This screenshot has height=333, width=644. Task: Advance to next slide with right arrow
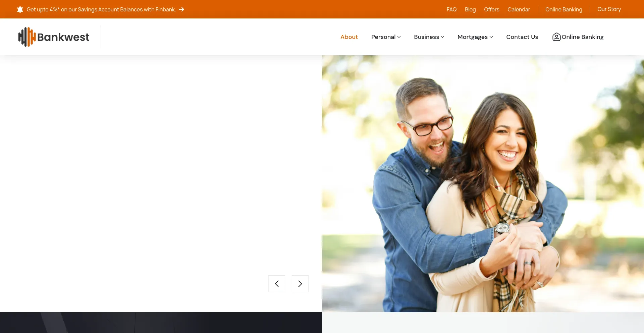point(300,284)
